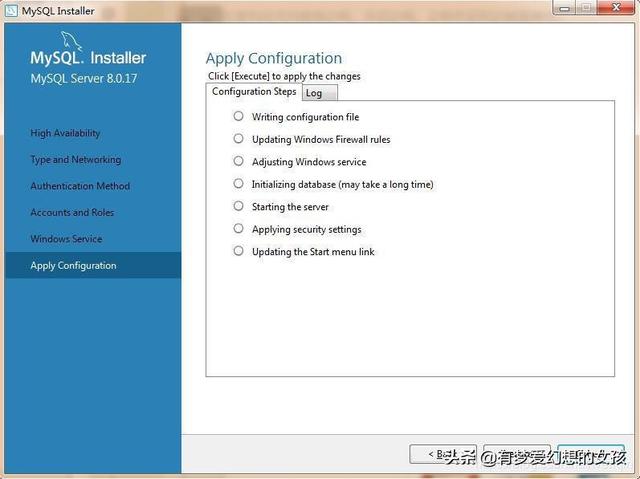Open Accounts and Roles sidebar step
The height and width of the screenshot is (479, 640).
(x=72, y=213)
